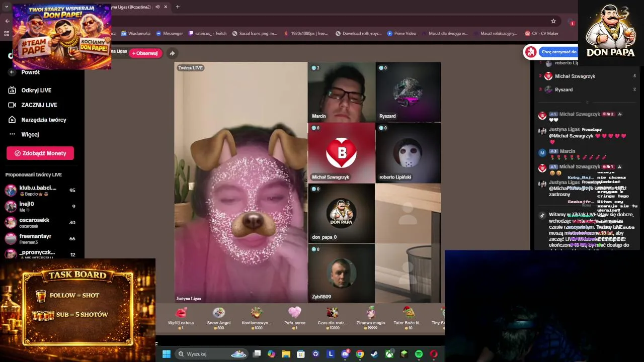644x362 pixels.
Task: Open a new browser tab
Action: pos(178,7)
